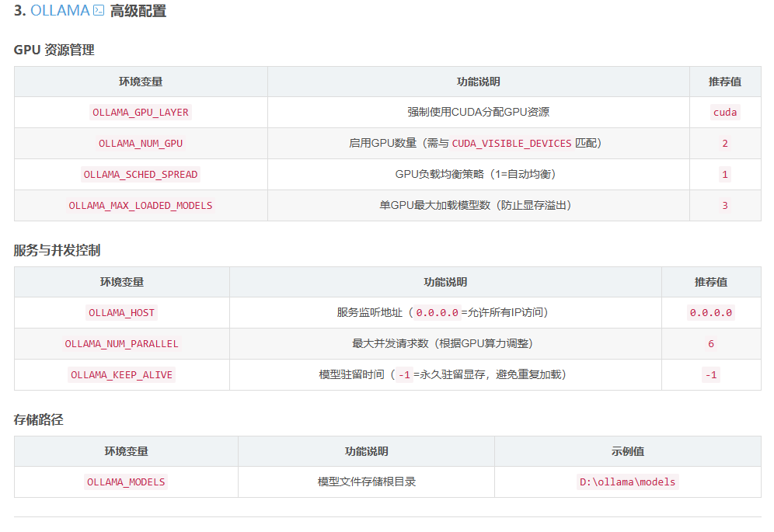Image resolution: width=774 pixels, height=532 pixels.
Task: Click CUDA_VISIBLE_DEVICES inline code
Action: tap(511, 144)
